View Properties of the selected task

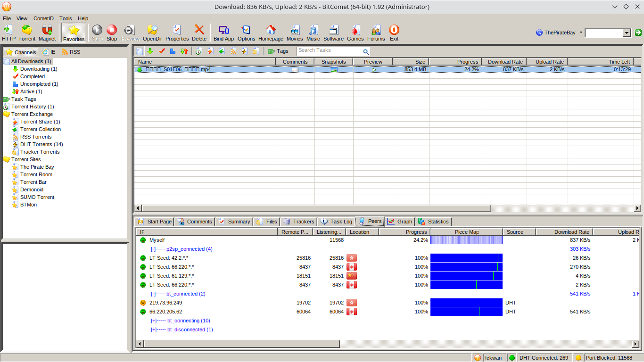177,33
